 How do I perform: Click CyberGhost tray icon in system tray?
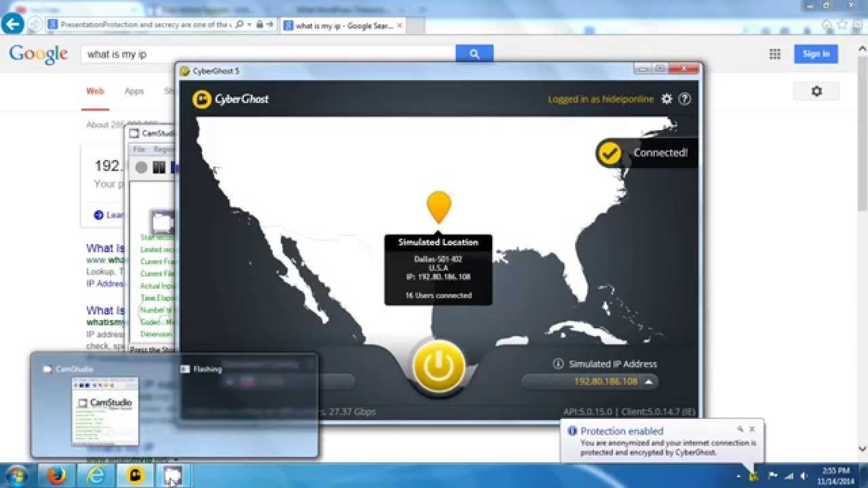point(754,476)
